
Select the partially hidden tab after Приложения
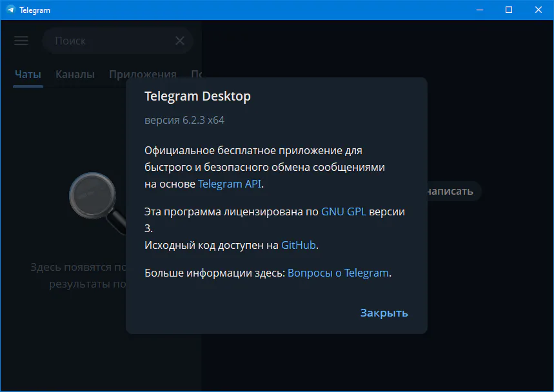tap(196, 74)
